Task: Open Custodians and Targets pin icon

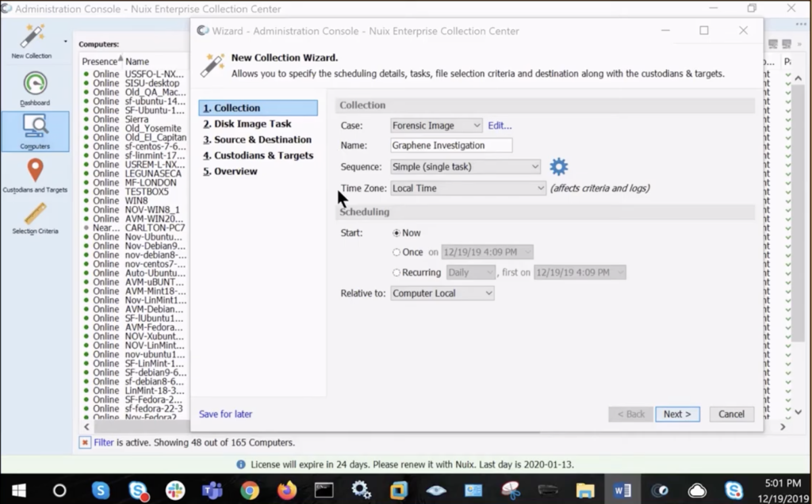Action: point(35,170)
